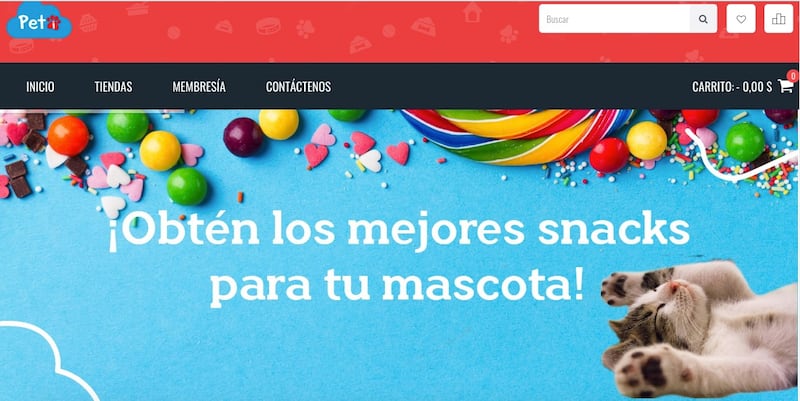Click the white cloud outline at bottom left
The height and width of the screenshot is (401, 800).
tap(49, 361)
